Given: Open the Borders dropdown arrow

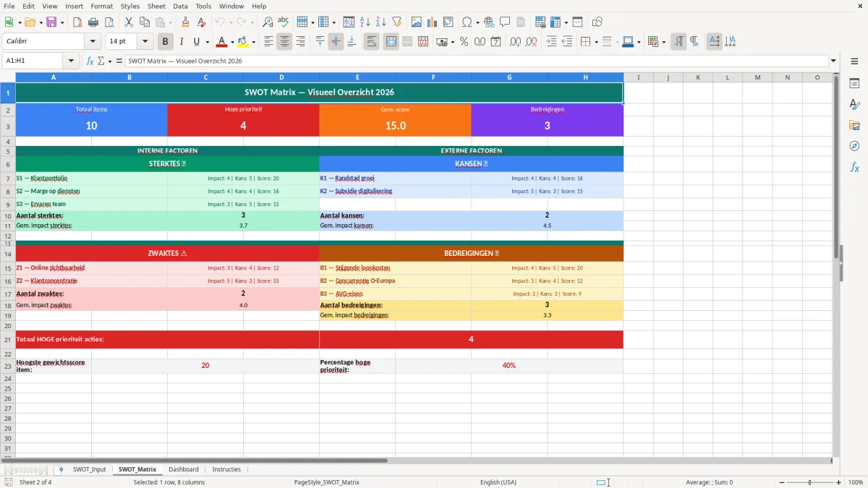Looking at the screenshot, I should click(596, 42).
